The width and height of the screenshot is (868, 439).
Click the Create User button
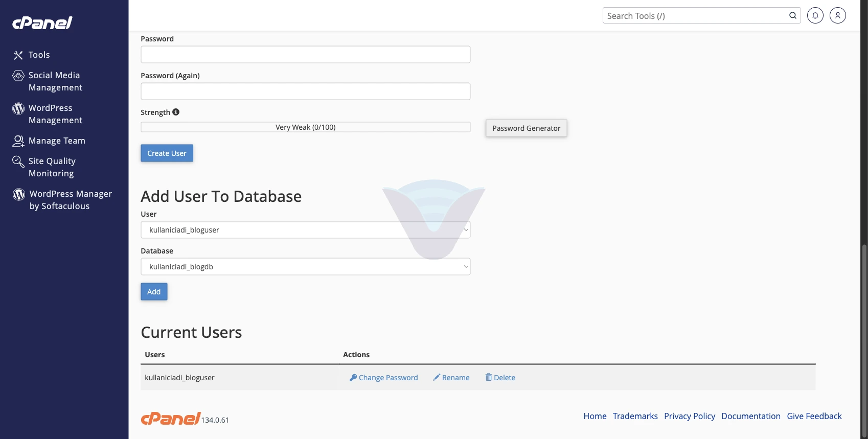167,153
